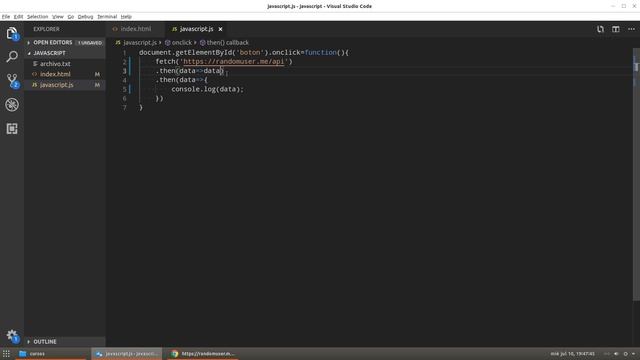This screenshot has height=360, width=640.
Task: Click line number 1 in the gutter
Action: [124, 53]
